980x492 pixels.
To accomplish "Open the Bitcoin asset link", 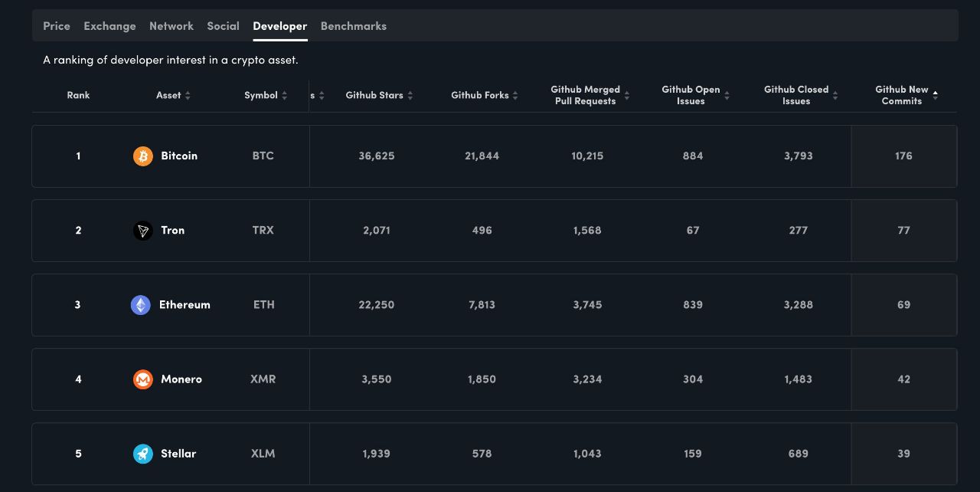I will coord(179,156).
